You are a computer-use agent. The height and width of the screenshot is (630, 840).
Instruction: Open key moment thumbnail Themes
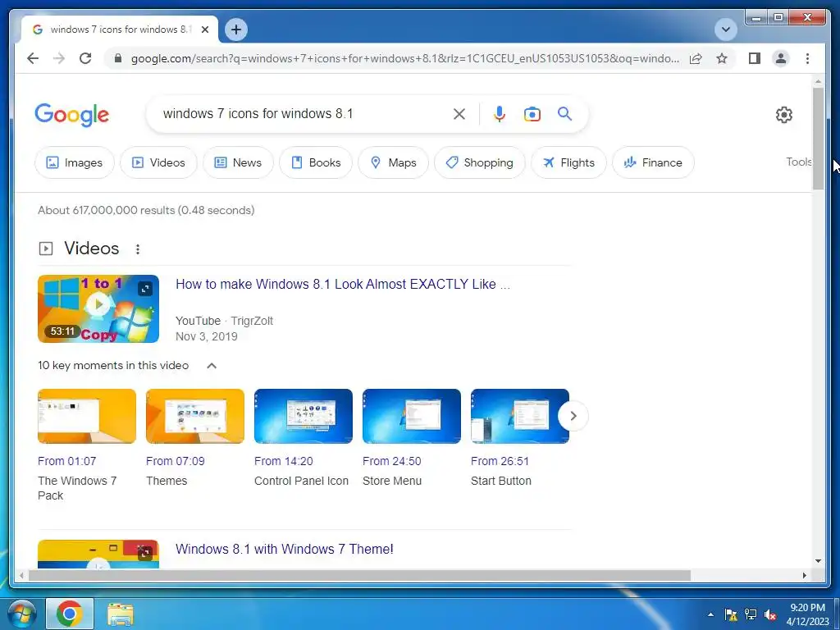tap(195, 416)
